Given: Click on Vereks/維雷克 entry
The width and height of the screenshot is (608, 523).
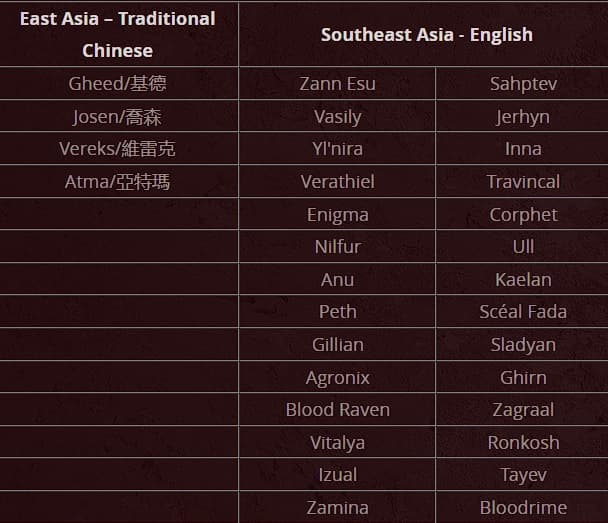Looking at the screenshot, I should (118, 149).
